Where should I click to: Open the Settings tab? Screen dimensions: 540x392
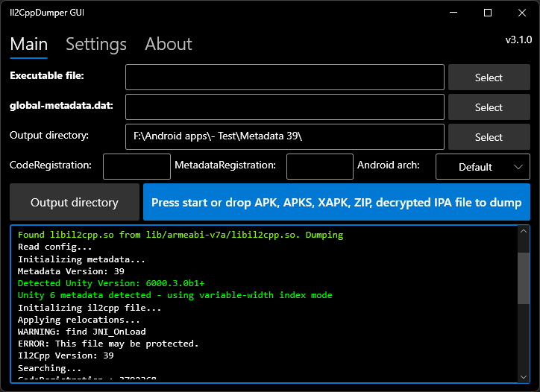tap(96, 45)
